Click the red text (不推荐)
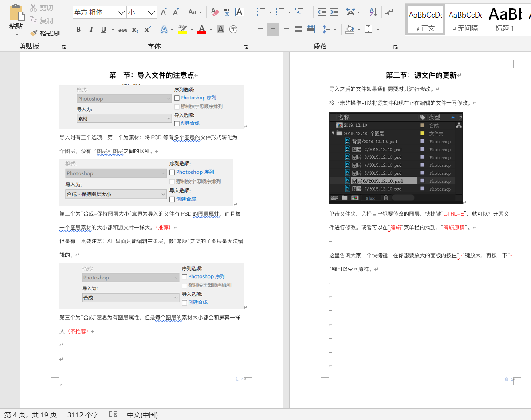 pyautogui.click(x=78, y=331)
